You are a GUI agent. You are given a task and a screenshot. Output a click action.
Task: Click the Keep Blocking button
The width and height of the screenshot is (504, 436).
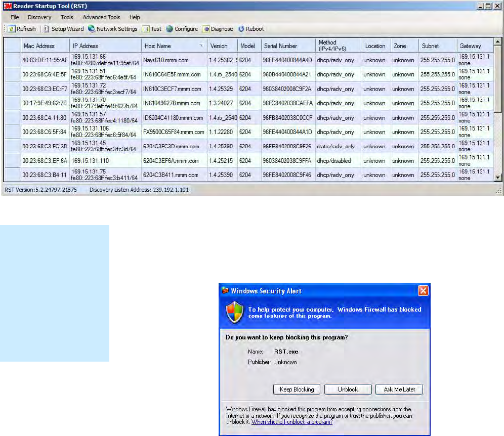point(297,389)
